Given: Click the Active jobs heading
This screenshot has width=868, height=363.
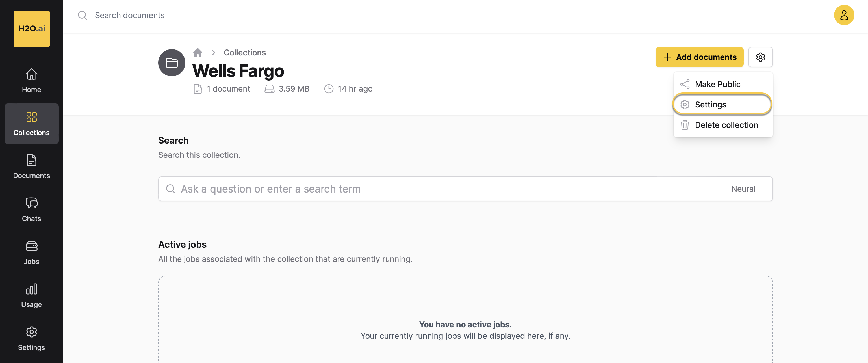Looking at the screenshot, I should coord(182,244).
